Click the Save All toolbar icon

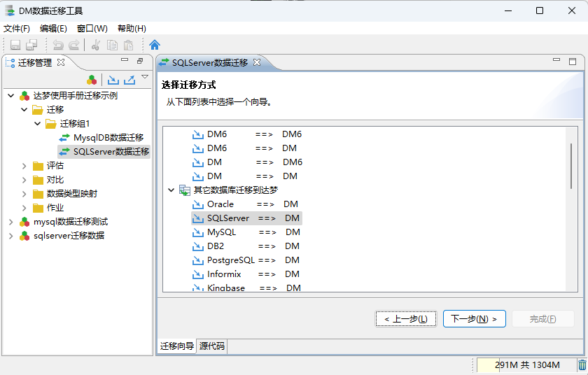[x=31, y=45]
